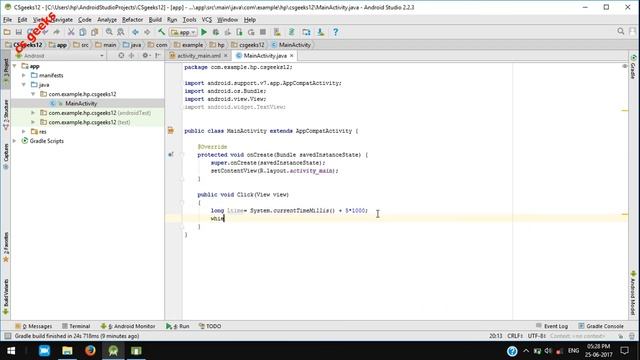Viewport: 640px width, 360px height.
Task: Open Firefox from the taskbar
Action: 90,351
